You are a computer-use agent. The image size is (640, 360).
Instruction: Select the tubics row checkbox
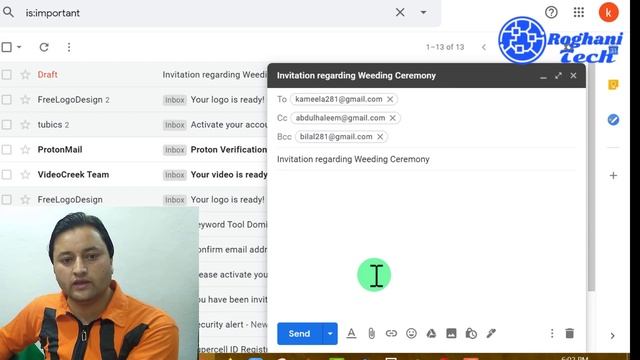[7, 124]
